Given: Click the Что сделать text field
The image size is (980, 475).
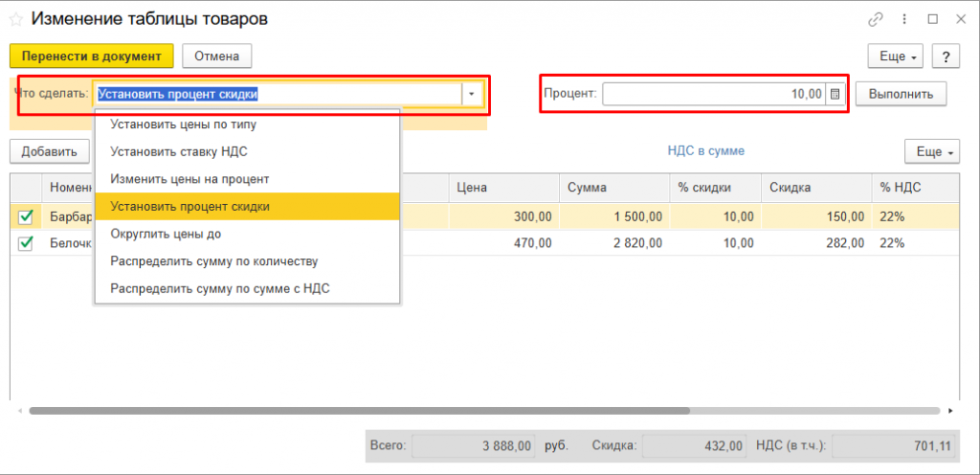Looking at the screenshot, I should coord(278,95).
